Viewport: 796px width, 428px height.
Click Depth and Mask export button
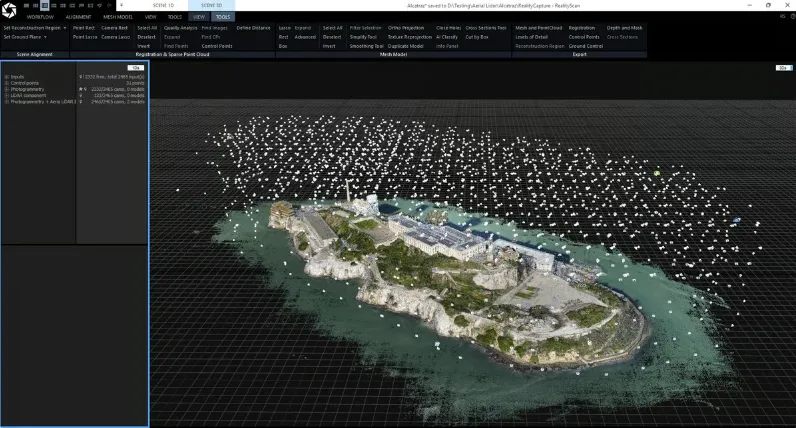tap(624, 28)
